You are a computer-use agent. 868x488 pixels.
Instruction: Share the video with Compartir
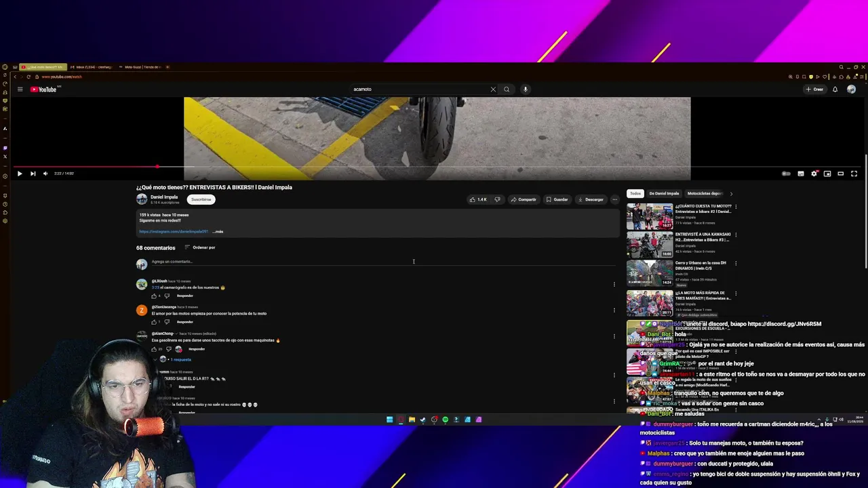pyautogui.click(x=524, y=199)
